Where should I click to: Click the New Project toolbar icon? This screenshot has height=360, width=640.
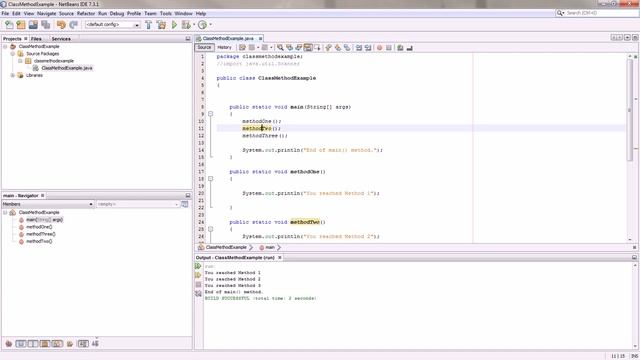pos(21,25)
